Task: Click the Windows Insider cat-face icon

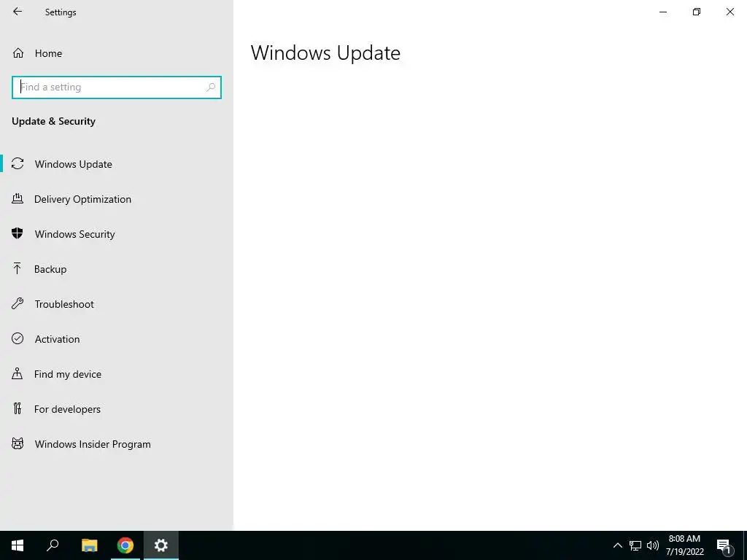Action: pos(18,444)
